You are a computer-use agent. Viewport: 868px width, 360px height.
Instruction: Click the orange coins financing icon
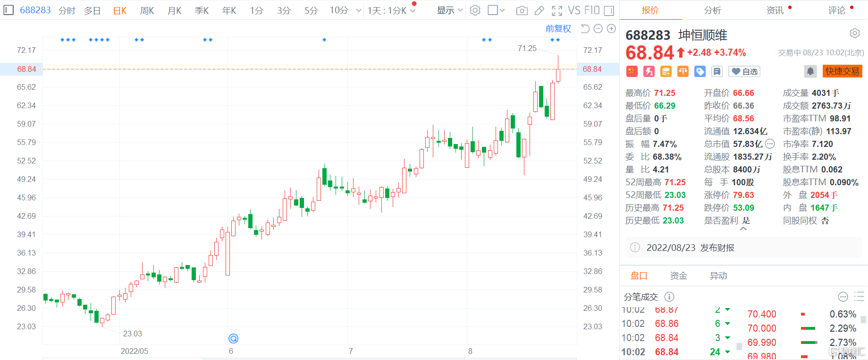coord(666,71)
